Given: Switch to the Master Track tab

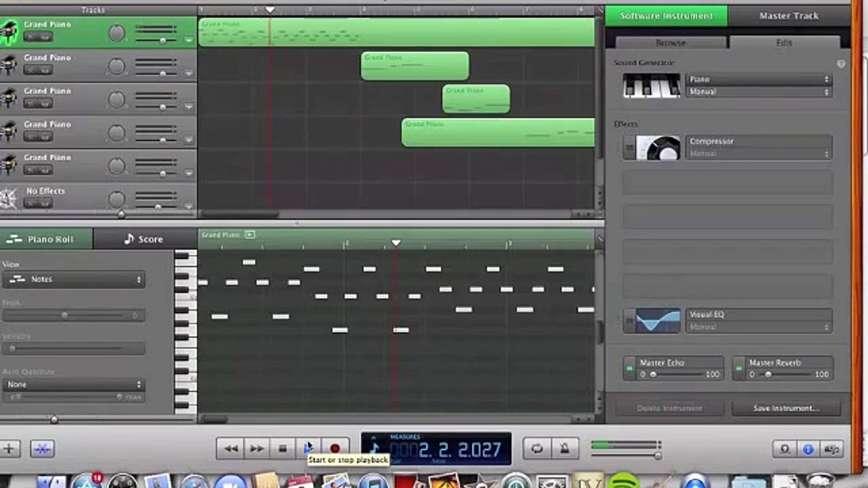Looking at the screenshot, I should tap(789, 16).
